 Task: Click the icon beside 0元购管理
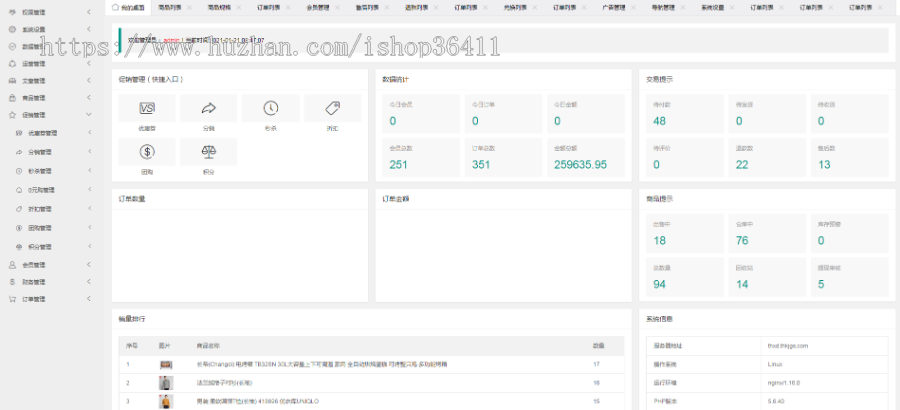click(x=19, y=190)
